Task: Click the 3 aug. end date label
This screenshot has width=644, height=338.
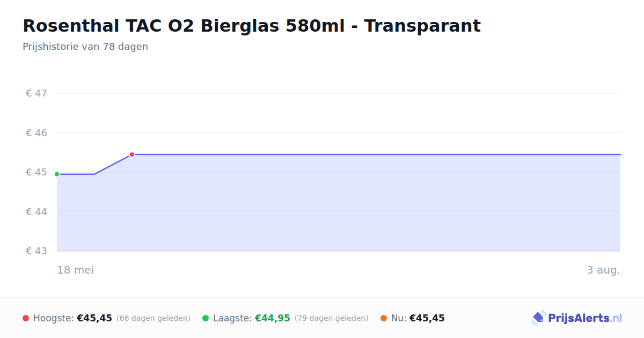Action: pos(603,270)
